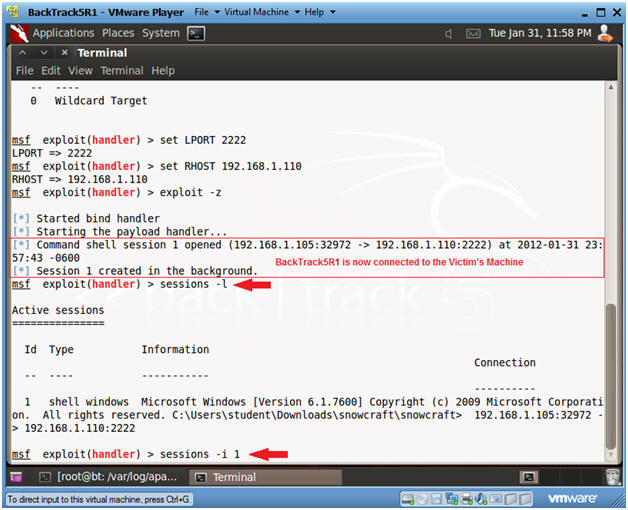Click the terminal window roll-up arrow button
This screenshot has width=628, height=510.
[x=22, y=52]
